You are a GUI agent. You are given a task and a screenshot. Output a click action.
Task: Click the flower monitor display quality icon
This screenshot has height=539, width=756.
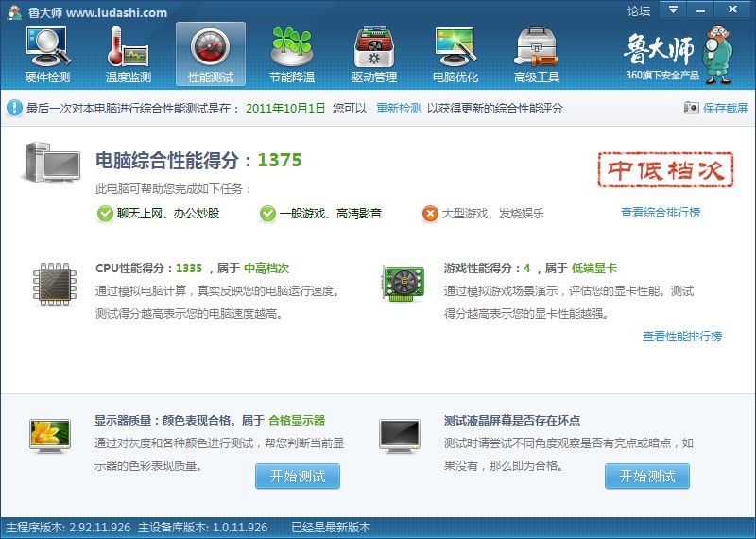[x=50, y=435]
